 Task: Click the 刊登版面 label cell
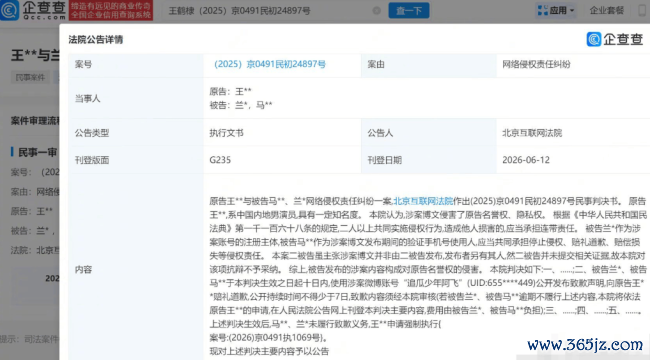(136, 160)
